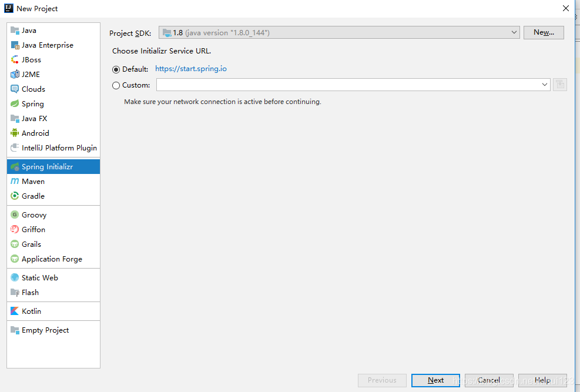Click the IntelliJ logo in title bar
Image resolution: width=580 pixels, height=392 pixels.
coord(8,8)
